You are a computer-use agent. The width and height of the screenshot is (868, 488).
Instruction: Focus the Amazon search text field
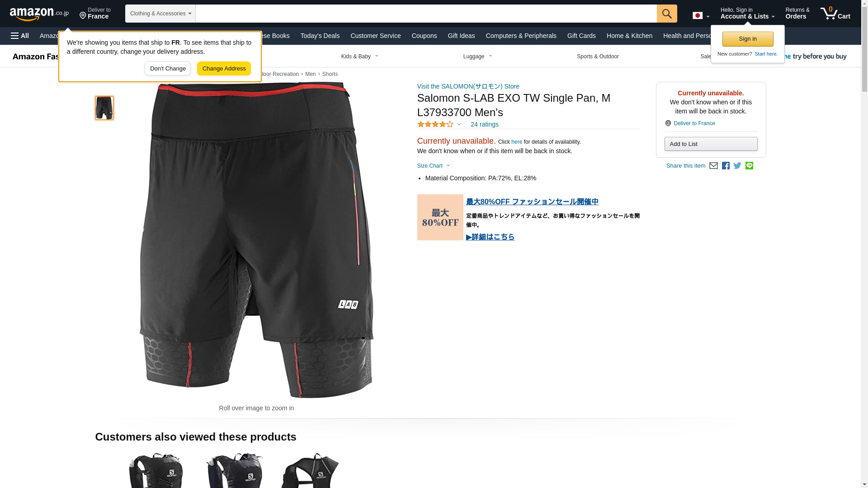tap(426, 14)
